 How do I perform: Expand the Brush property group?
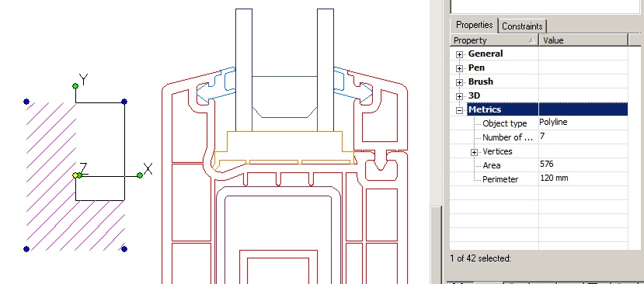pos(459,82)
